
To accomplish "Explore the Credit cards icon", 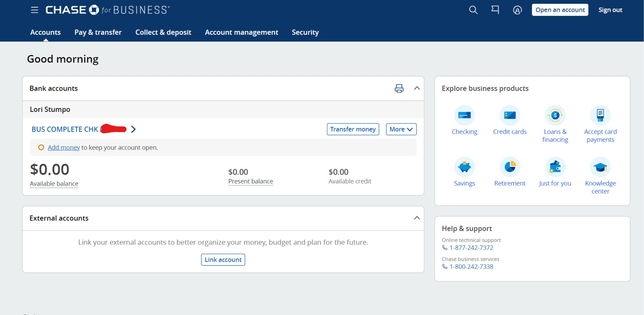I will pos(510,115).
